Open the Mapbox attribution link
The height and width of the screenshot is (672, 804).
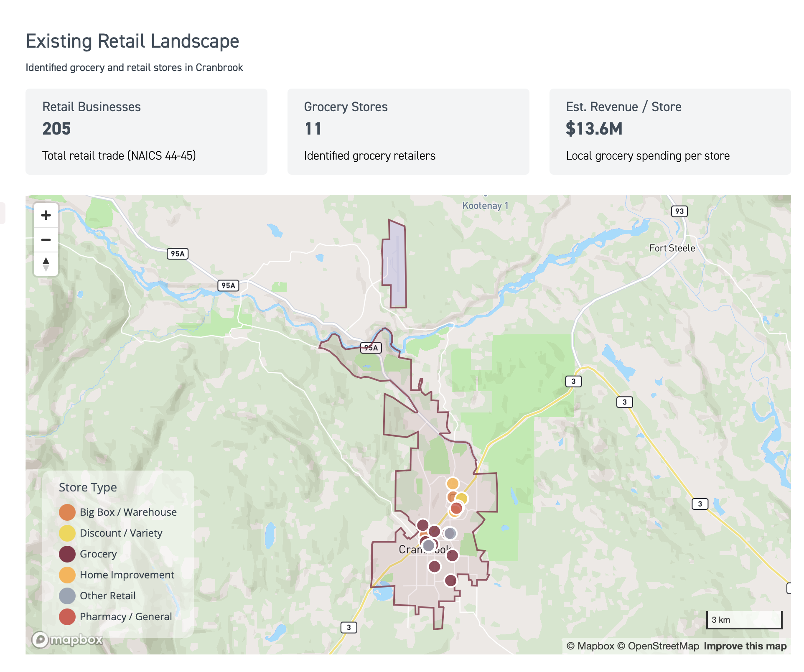(x=590, y=646)
